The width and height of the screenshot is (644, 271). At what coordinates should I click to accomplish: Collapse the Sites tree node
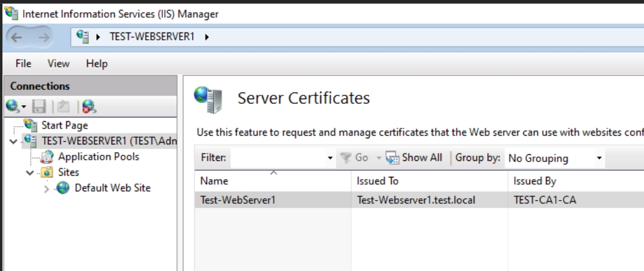30,173
